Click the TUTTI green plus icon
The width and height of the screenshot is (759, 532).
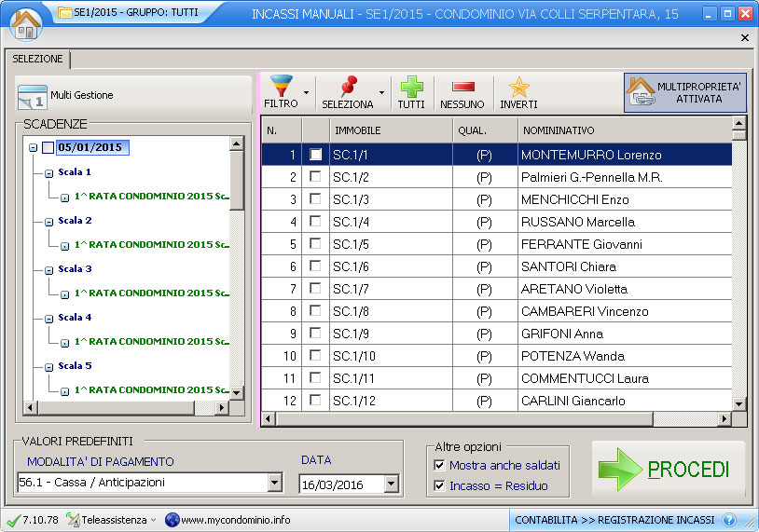coord(411,87)
